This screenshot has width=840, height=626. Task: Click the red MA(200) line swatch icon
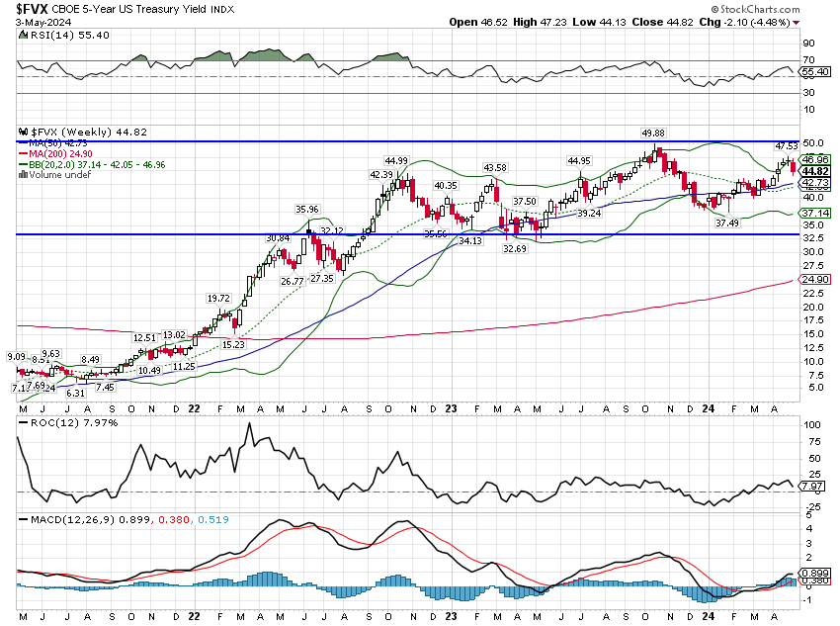(x=23, y=153)
